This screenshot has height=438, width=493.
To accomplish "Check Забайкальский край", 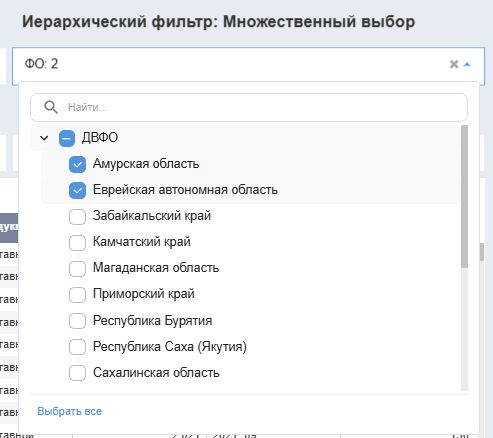I will click(77, 216).
